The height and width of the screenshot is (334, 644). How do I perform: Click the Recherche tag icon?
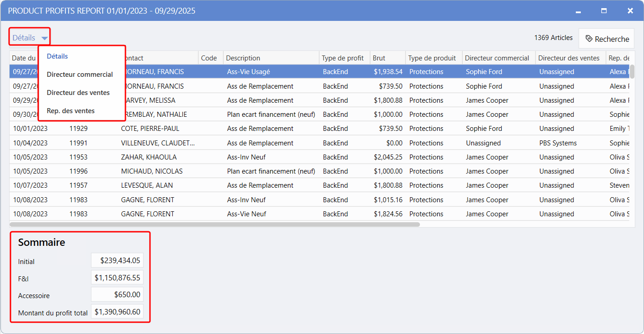[x=589, y=39]
